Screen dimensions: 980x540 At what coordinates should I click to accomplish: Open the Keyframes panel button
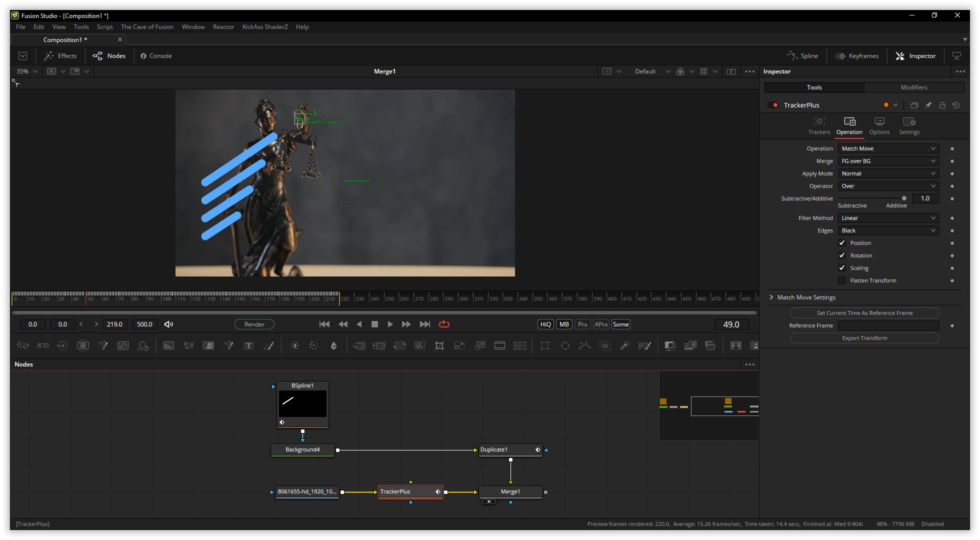click(857, 56)
